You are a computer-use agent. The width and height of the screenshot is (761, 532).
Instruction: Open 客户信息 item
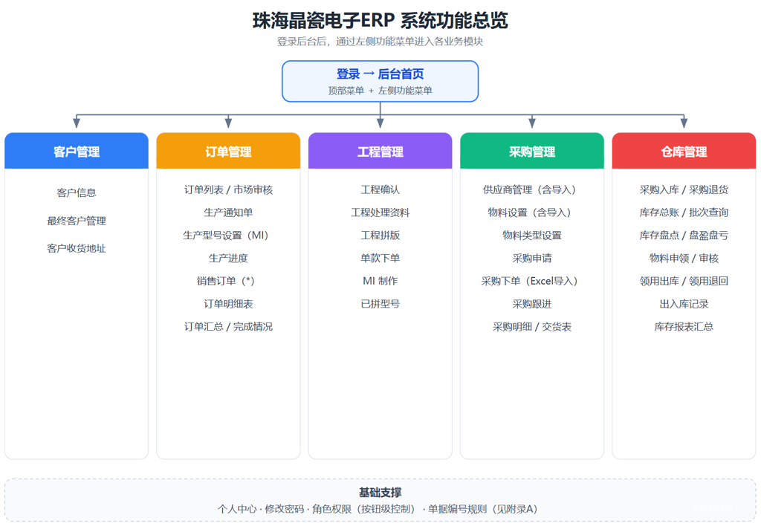pos(77,192)
